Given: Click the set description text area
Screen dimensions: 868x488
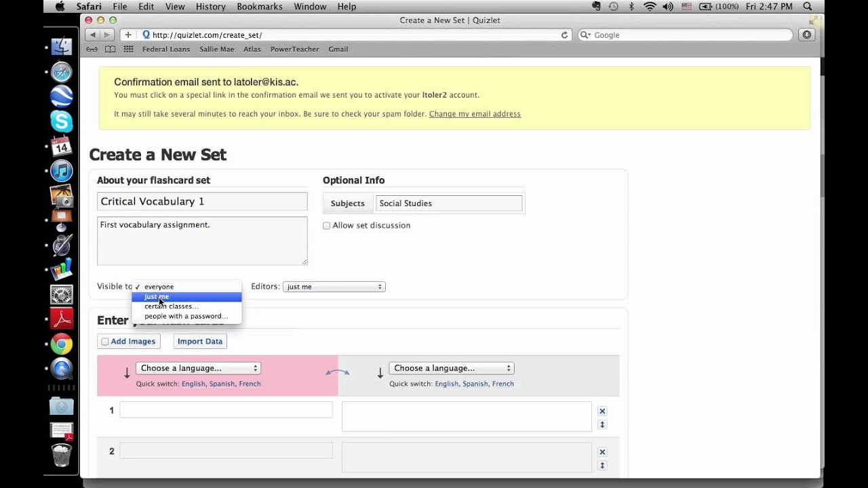Looking at the screenshot, I should (x=202, y=241).
